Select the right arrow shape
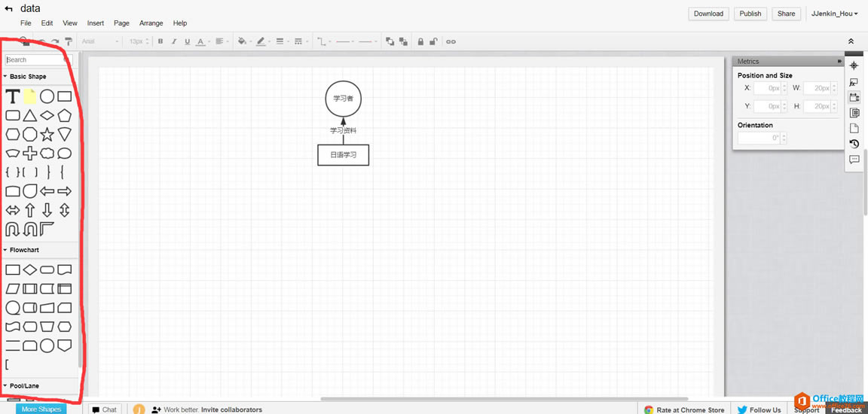 [65, 191]
